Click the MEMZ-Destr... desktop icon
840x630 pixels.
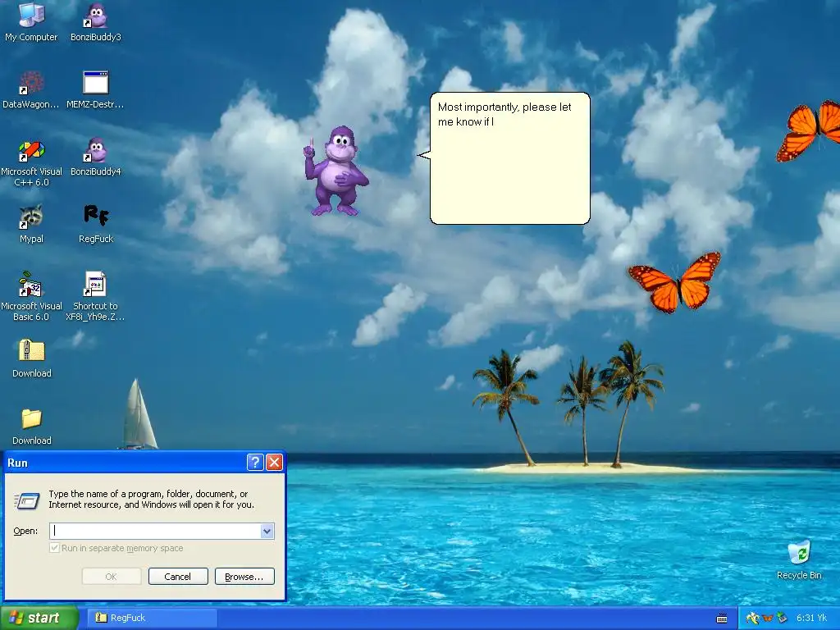coord(95,89)
